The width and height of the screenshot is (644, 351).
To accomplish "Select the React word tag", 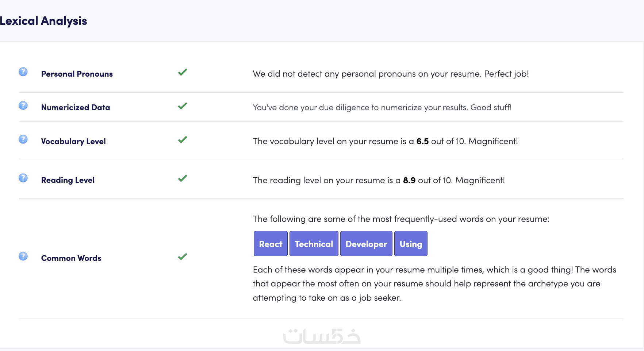I will (x=271, y=244).
